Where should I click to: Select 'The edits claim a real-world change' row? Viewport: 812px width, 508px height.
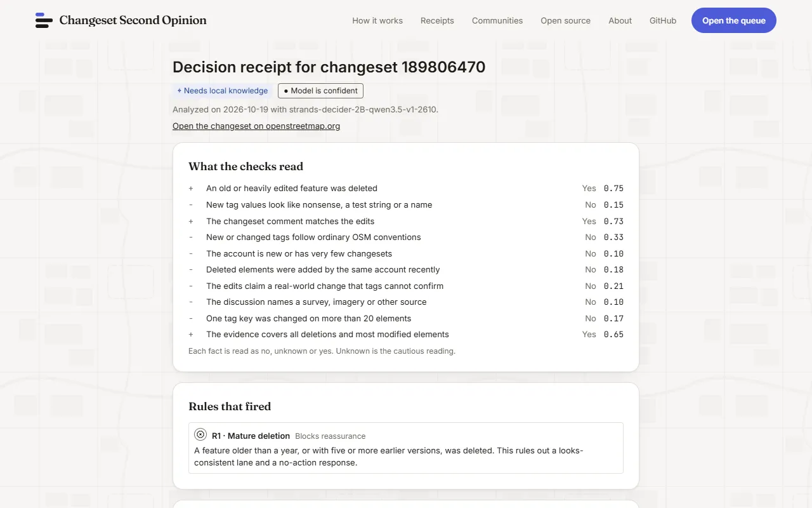pos(406,286)
